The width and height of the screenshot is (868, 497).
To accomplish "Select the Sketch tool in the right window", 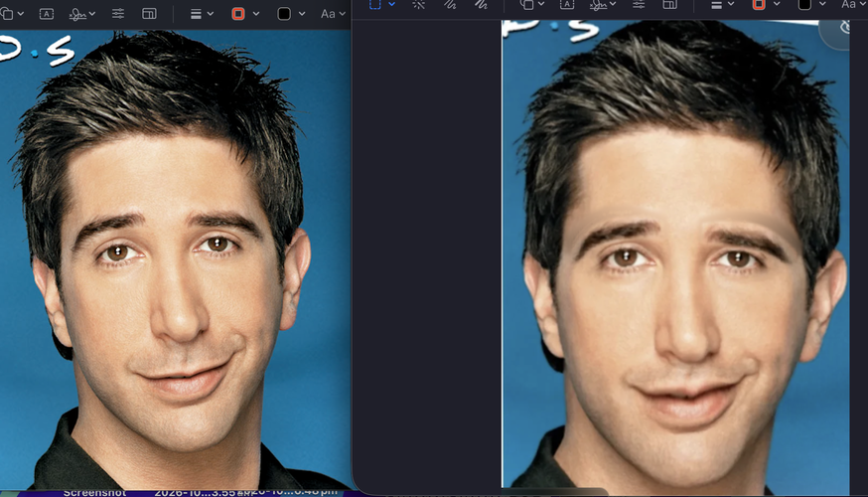I will point(450,4).
